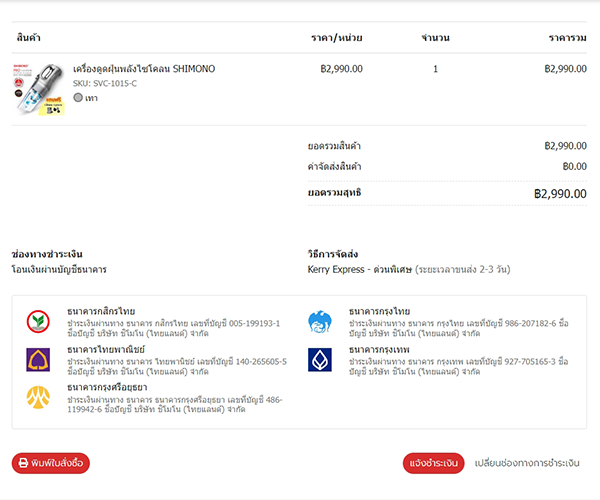This screenshot has height=500, width=600.
Task: Click the ธนาคารกรุงเทพ bank title
Action: pos(379,349)
